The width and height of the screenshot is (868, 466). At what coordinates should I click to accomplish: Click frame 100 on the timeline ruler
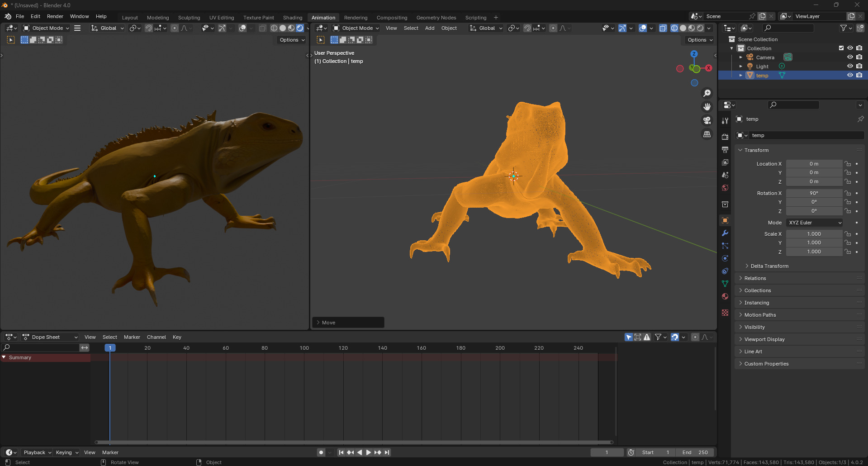304,348
